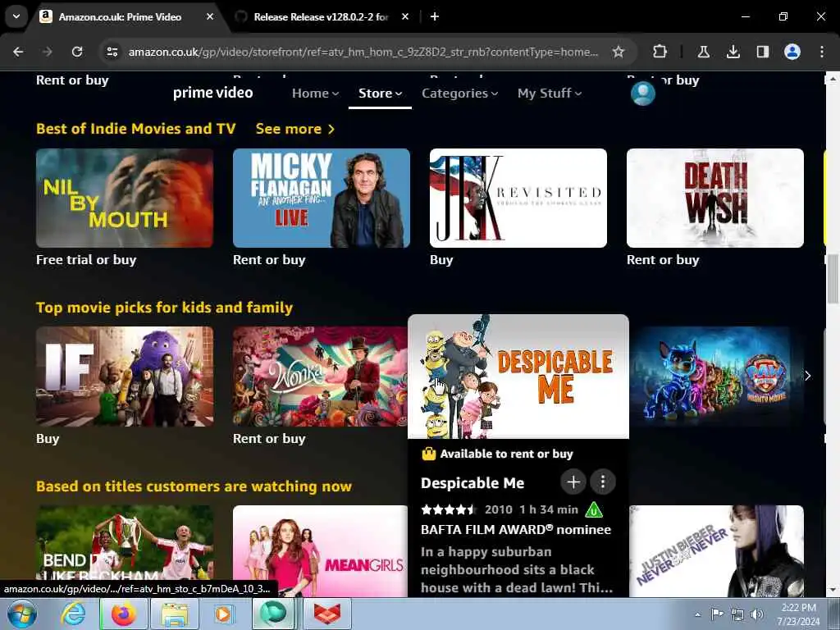The height and width of the screenshot is (630, 840).
Task: Open the PAW Patrol Mighty Movie thumbnail
Action: tap(716, 377)
